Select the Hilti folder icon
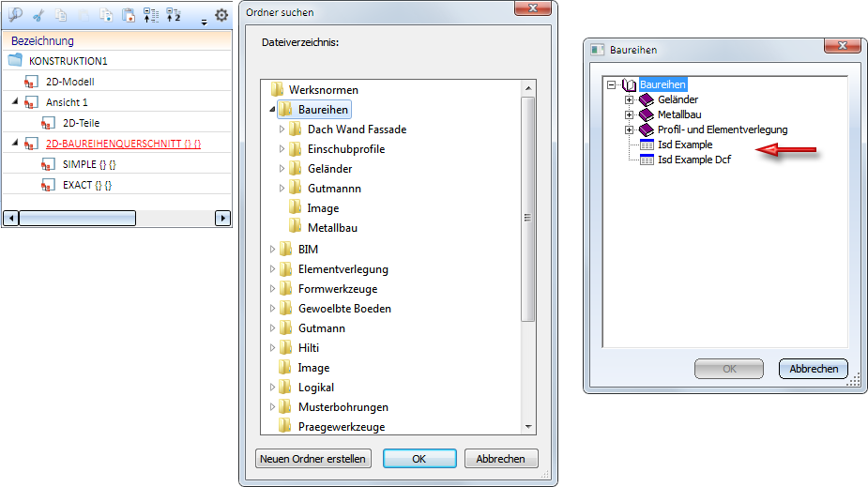Screen dimensions: 868x487 [285, 347]
